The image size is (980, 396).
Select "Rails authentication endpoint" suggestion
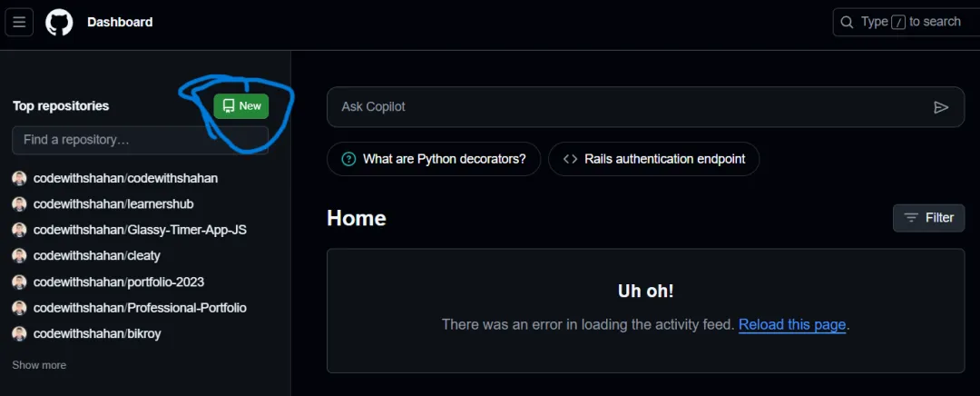tap(664, 159)
